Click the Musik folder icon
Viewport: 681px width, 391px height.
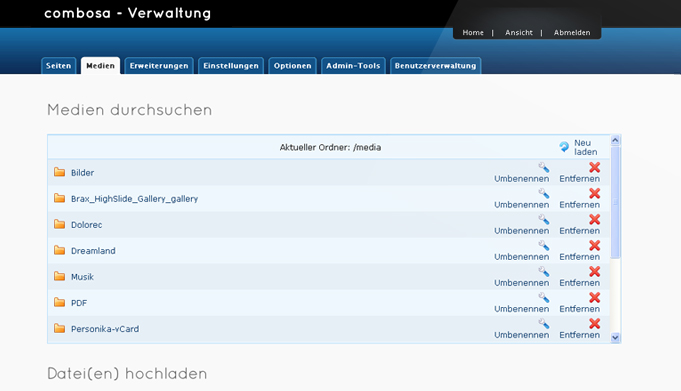click(x=60, y=276)
